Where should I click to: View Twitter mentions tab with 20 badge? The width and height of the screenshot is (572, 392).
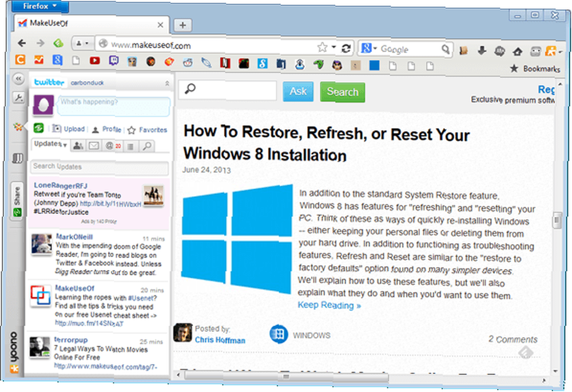point(113,146)
